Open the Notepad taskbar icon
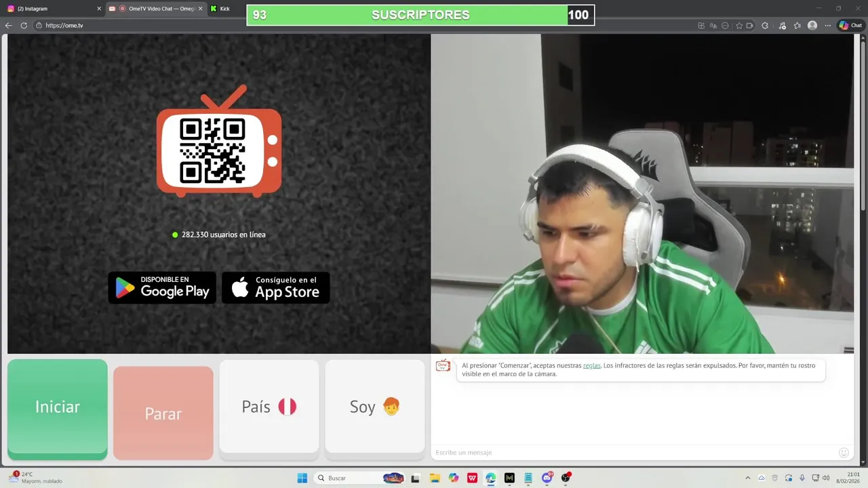 tap(528, 478)
